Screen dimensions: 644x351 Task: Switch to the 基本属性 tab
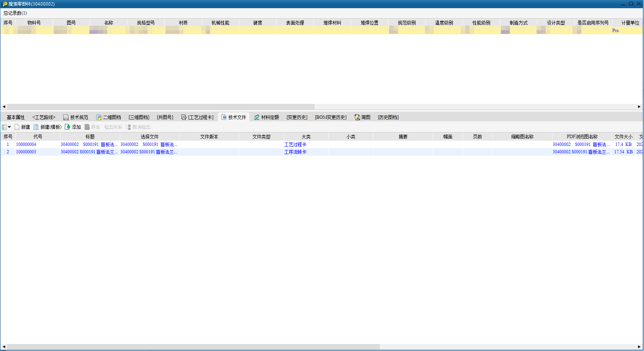[16, 117]
